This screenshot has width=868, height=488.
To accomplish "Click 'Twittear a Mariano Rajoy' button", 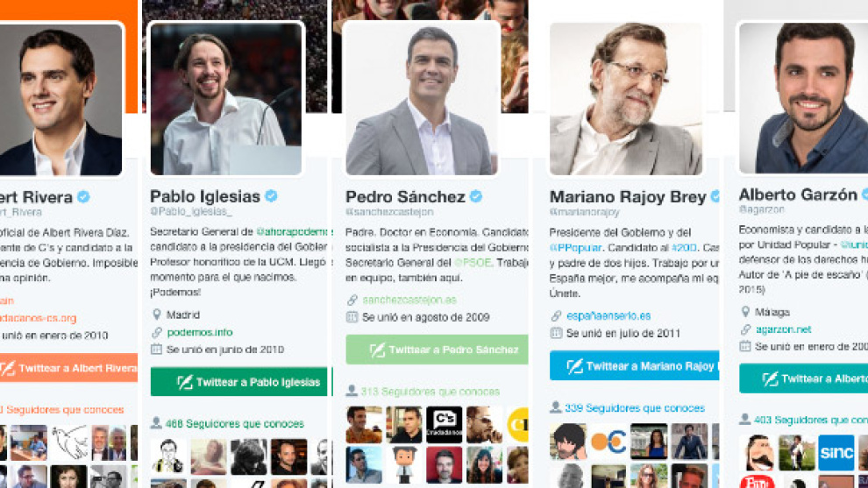I will (635, 365).
